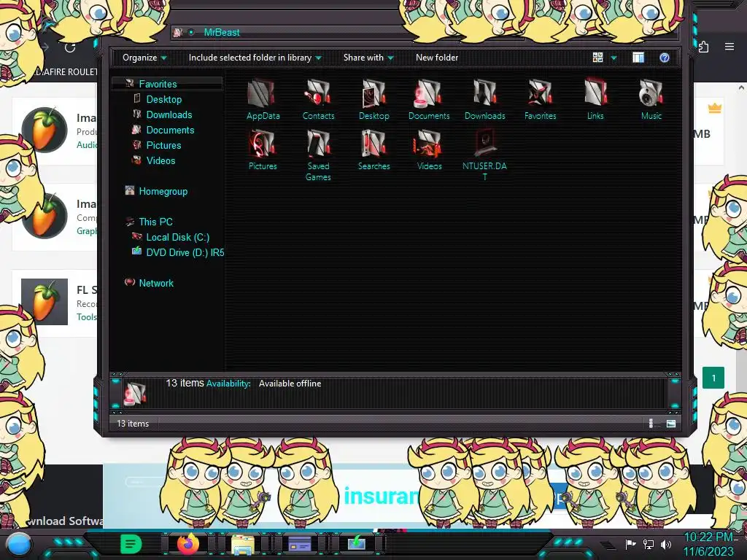Open the browser hamburger menu
Image resolution: width=747 pixels, height=560 pixels.
coord(729,47)
